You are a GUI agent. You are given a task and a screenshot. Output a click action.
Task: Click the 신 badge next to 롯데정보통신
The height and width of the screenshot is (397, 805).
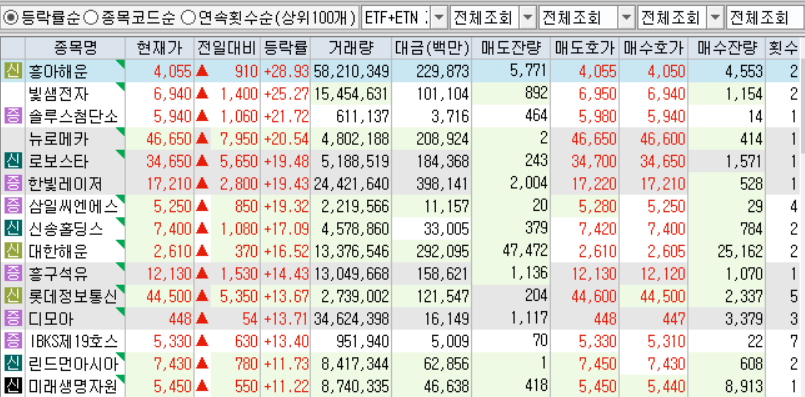pyautogui.click(x=13, y=296)
